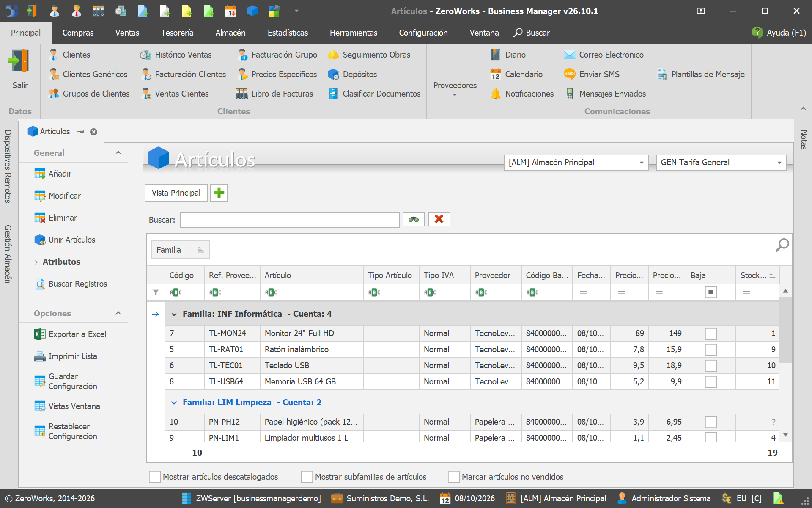812x508 pixels.
Task: Toggle Mostrar artículos descatalogados checkbox
Action: point(155,477)
